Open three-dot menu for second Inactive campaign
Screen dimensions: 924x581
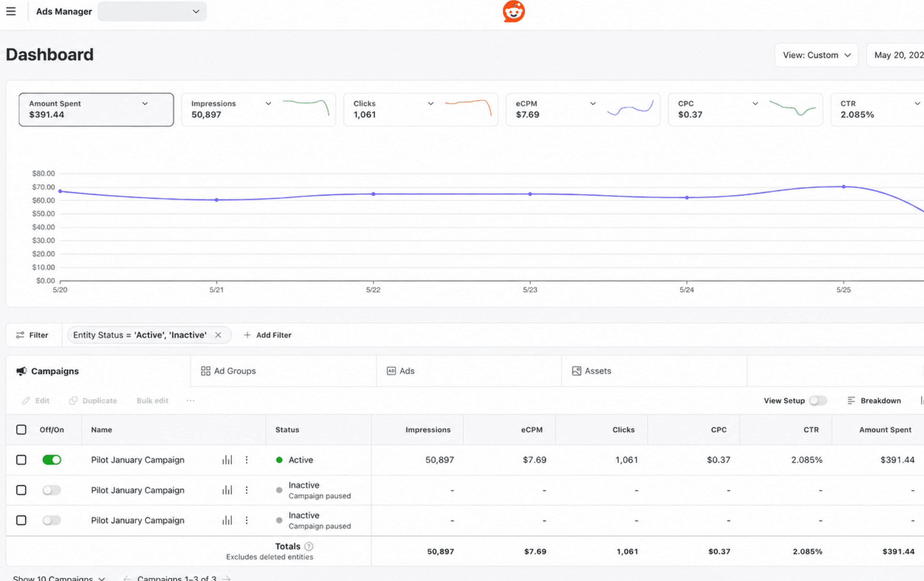tap(246, 520)
